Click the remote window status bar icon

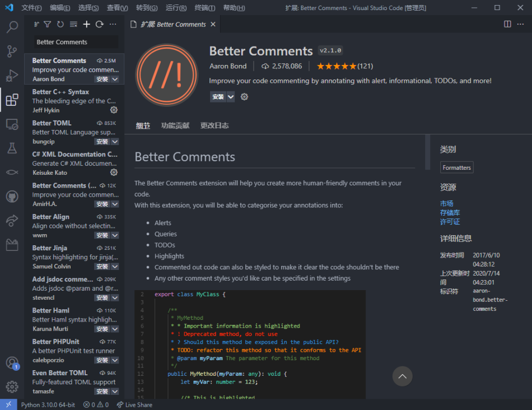coord(8,404)
